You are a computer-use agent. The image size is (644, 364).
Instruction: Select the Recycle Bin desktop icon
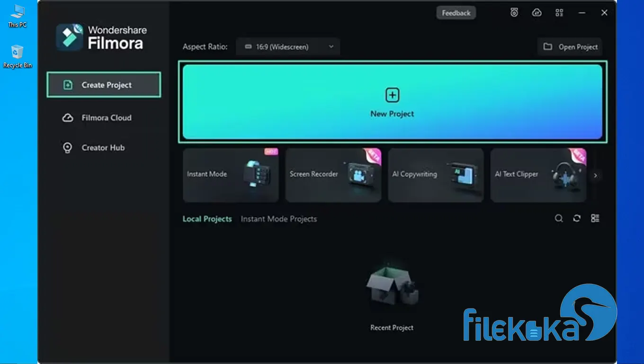coord(18,57)
